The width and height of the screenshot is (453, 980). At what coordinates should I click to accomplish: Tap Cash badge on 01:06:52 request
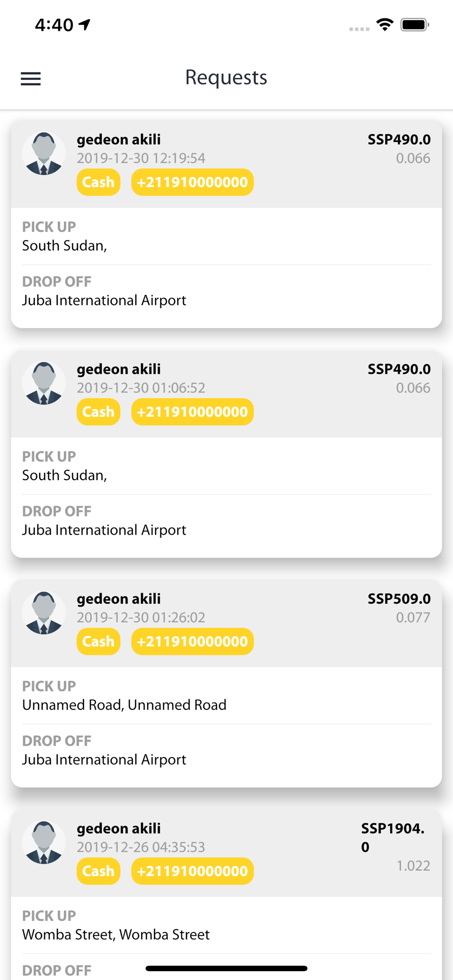coord(99,412)
